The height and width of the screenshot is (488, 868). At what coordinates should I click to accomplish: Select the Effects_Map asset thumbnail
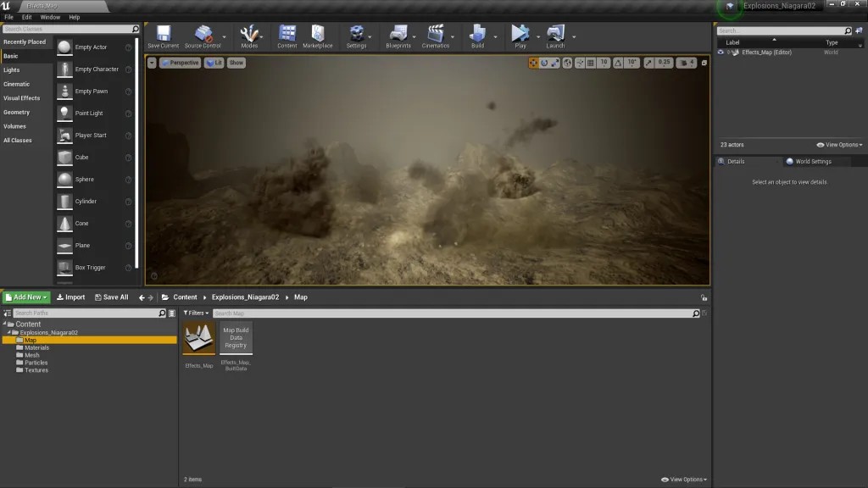pos(199,338)
